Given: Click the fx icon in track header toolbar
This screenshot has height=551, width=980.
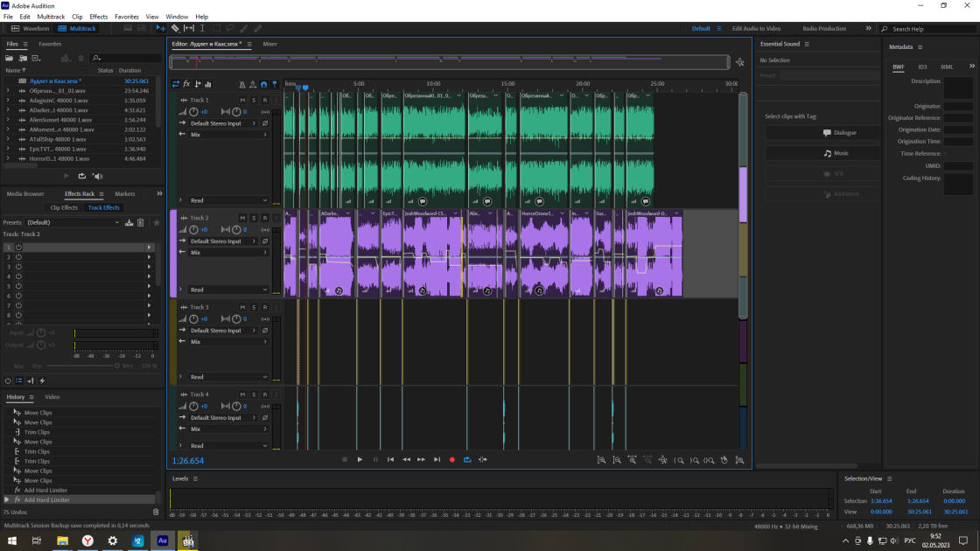Looking at the screenshot, I should [186, 84].
